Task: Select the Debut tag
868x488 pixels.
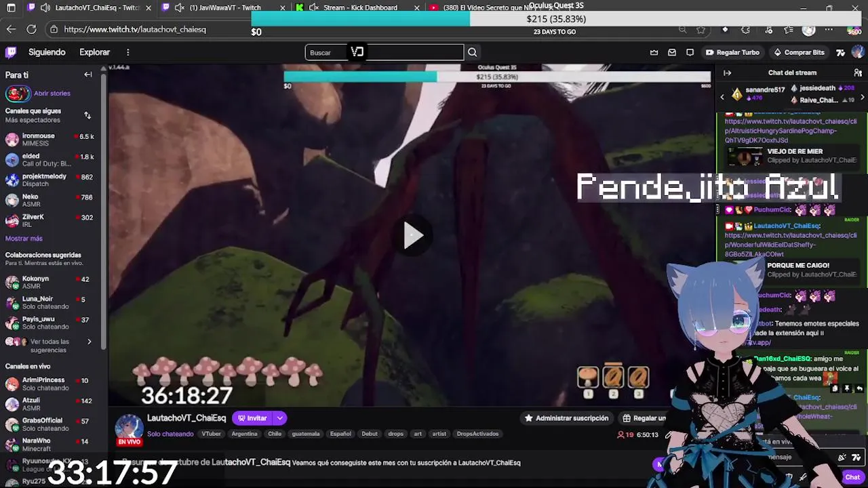Action: (x=370, y=434)
